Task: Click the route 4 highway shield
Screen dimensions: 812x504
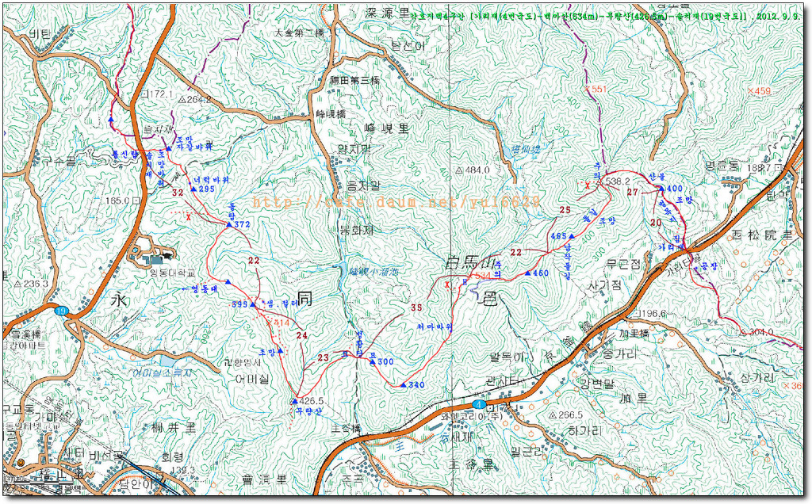Action: point(478,405)
